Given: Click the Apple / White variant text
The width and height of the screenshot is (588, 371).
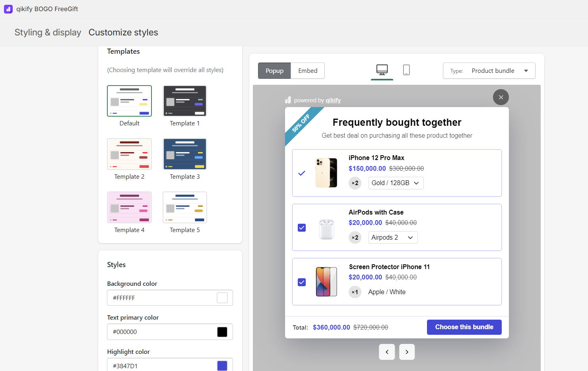Looking at the screenshot, I should pos(387,292).
